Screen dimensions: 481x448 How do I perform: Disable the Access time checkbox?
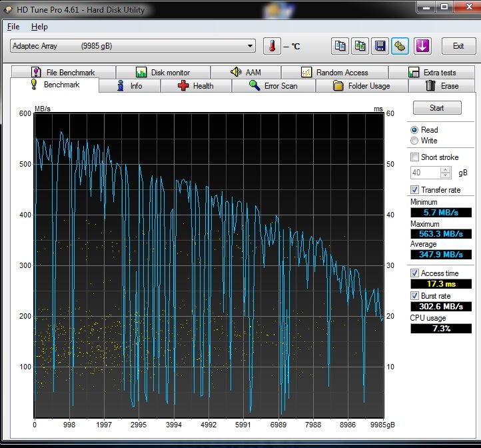tap(415, 273)
